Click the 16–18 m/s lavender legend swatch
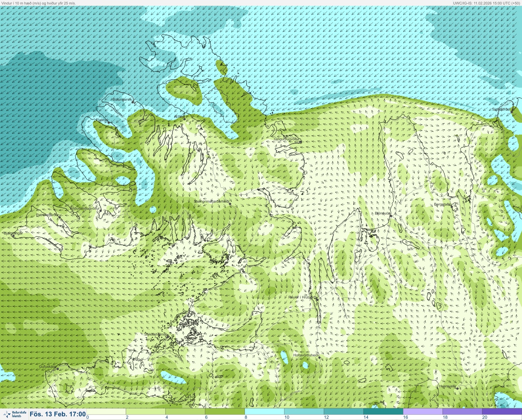This screenshot has width=522, height=420. [x=423, y=411]
